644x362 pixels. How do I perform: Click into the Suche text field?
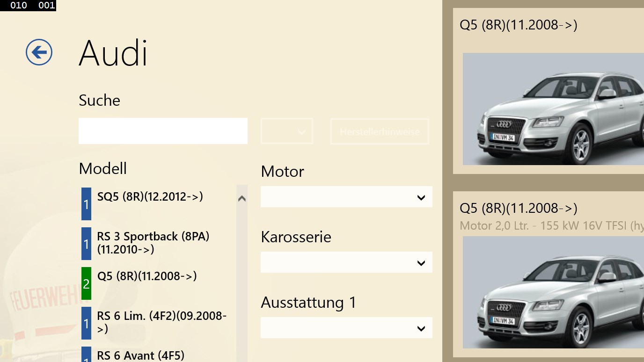click(x=163, y=131)
